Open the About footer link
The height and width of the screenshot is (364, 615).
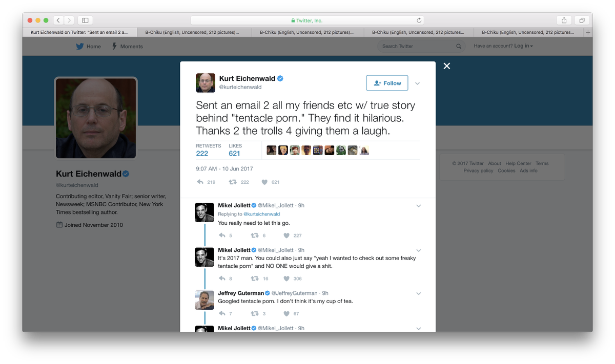coord(495,163)
